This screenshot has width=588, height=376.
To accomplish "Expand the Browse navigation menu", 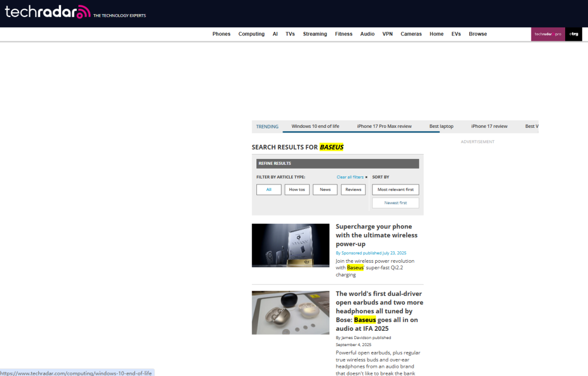I will [477, 34].
